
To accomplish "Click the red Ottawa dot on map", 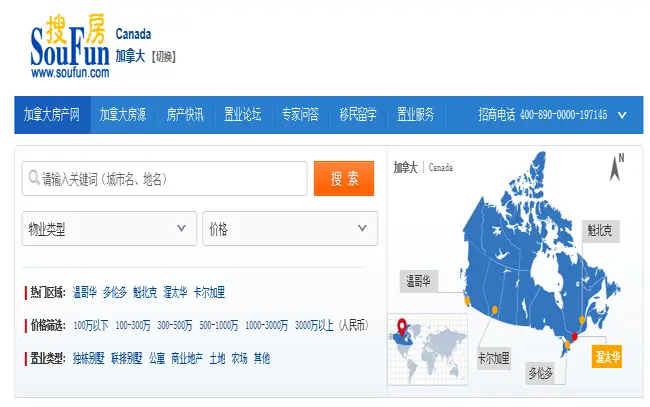I will (x=575, y=336).
